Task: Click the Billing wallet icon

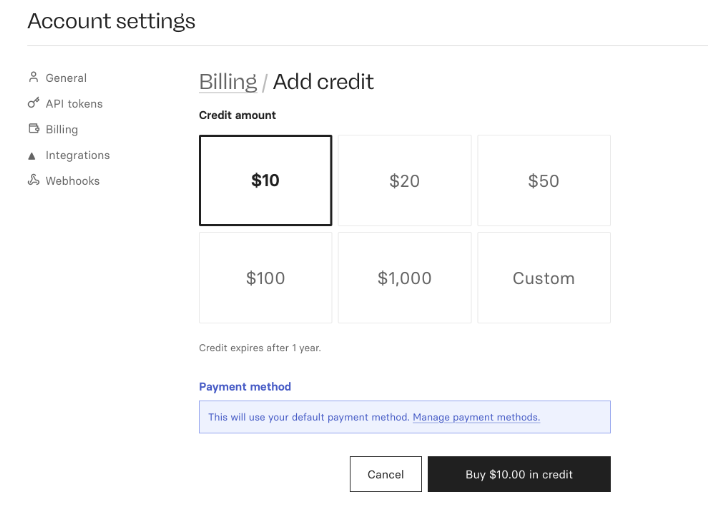Action: click(x=33, y=129)
